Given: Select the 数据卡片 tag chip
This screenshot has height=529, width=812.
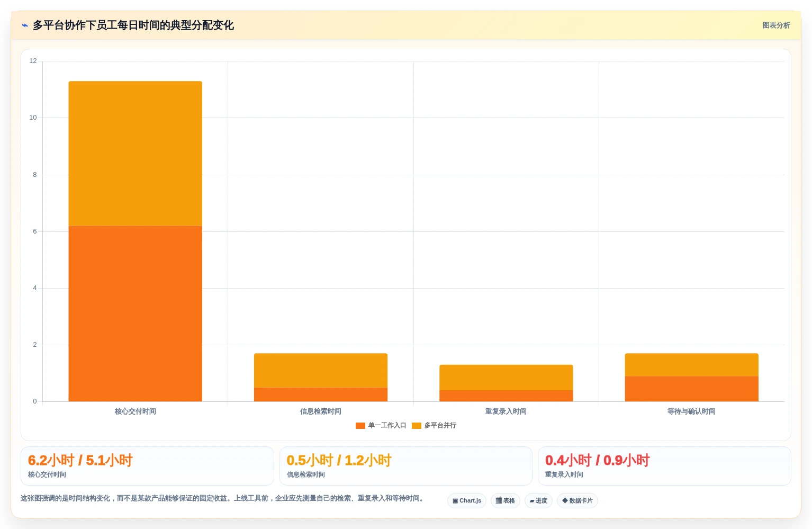Looking at the screenshot, I should 578,500.
